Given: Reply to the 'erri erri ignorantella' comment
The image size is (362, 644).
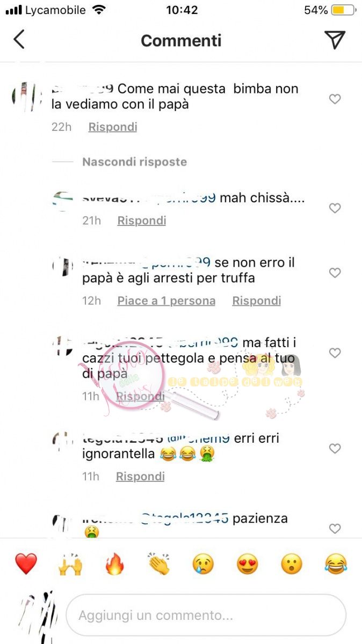Looking at the screenshot, I should (x=140, y=477).
